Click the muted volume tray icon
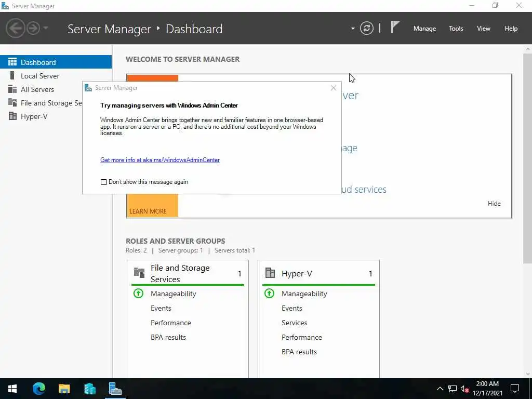The image size is (532, 399). (x=464, y=389)
